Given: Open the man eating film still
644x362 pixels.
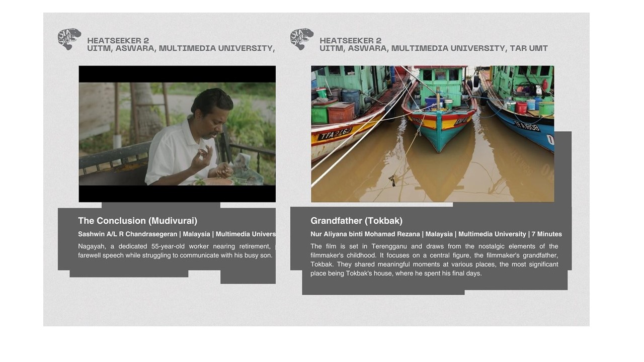Looking at the screenshot, I should click(x=177, y=134).
